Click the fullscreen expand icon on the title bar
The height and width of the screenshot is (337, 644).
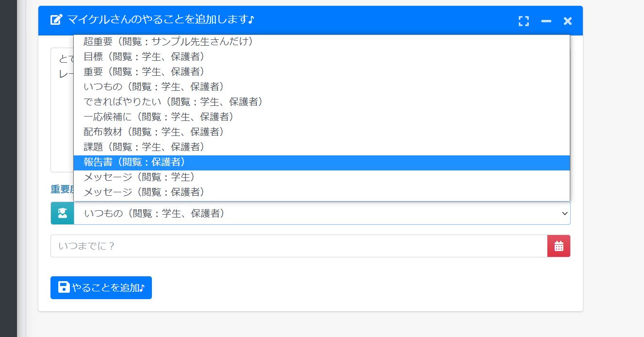click(x=524, y=21)
